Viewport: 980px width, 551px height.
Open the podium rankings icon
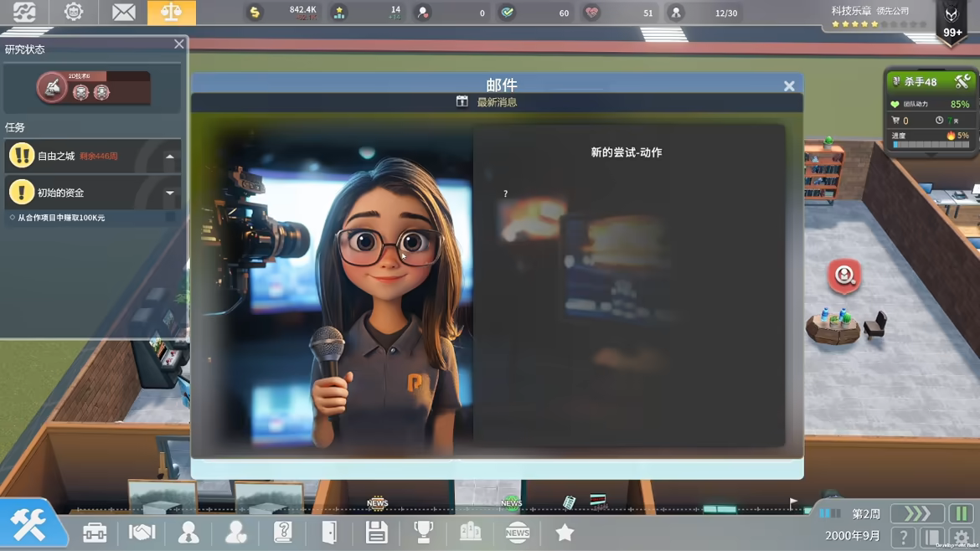coord(470,533)
